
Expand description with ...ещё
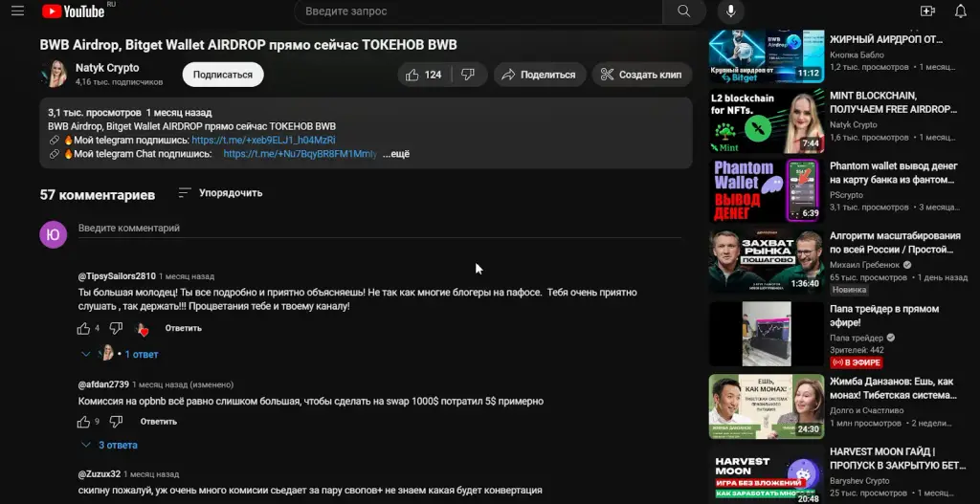(x=396, y=154)
